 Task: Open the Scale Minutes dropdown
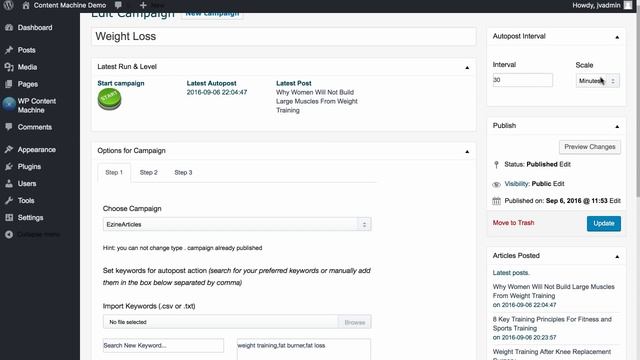click(598, 80)
